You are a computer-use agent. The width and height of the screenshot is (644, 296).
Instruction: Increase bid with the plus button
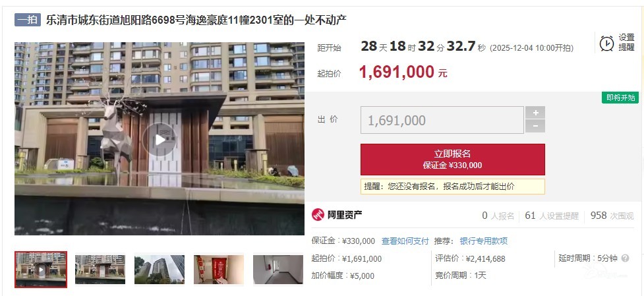[x=535, y=113]
